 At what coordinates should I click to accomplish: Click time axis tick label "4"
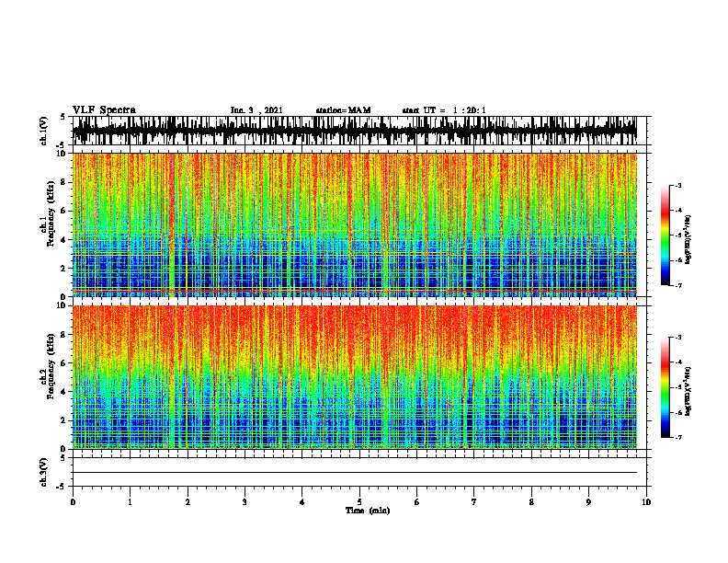[x=302, y=502]
